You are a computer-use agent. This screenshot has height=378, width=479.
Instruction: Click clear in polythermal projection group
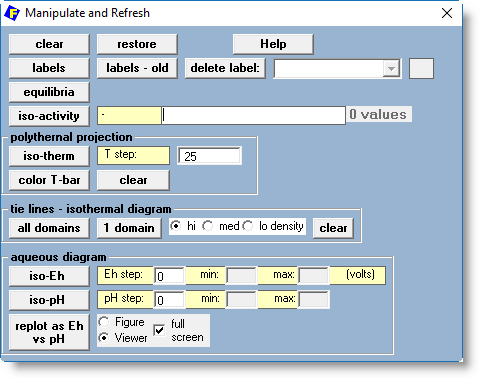[133, 180]
